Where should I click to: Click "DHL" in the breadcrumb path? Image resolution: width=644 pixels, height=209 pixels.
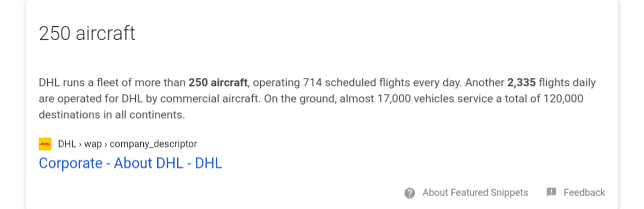point(67,144)
